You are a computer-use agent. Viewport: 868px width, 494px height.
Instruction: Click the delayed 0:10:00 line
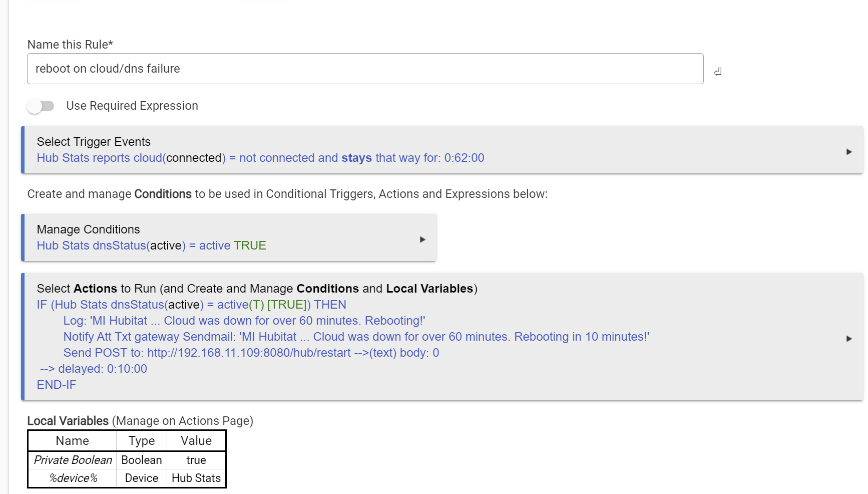pos(94,369)
